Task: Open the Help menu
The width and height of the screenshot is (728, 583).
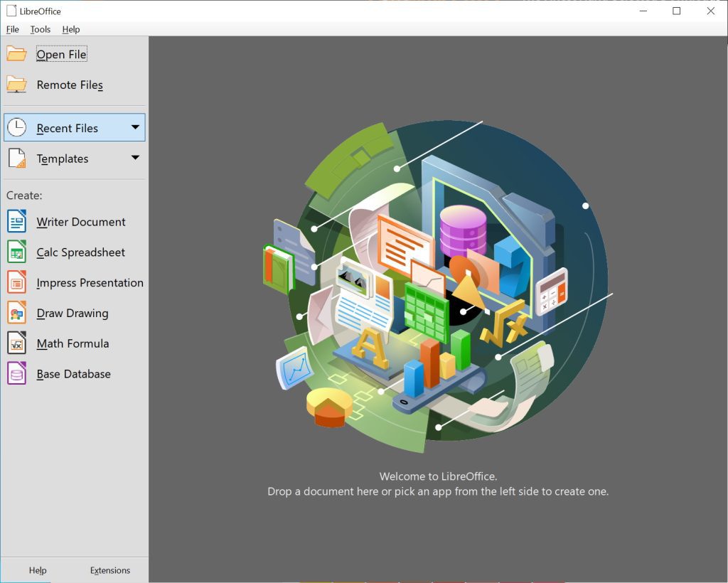Action: [x=70, y=29]
